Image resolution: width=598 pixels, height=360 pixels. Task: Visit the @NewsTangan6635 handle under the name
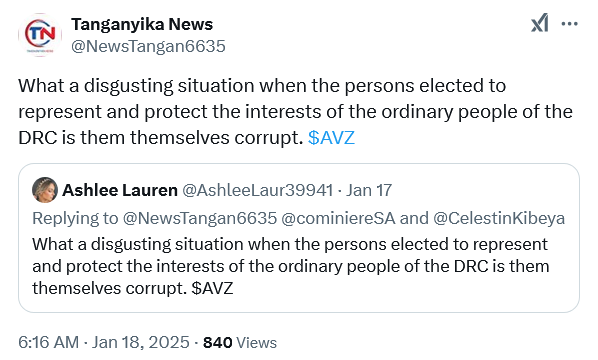click(x=148, y=46)
